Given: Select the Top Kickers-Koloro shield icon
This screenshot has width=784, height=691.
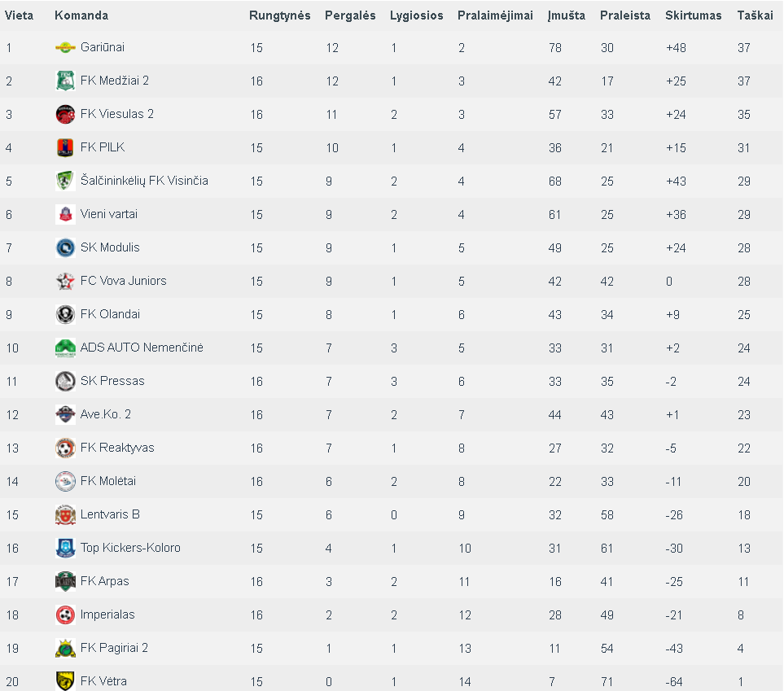Looking at the screenshot, I should [x=65, y=548].
